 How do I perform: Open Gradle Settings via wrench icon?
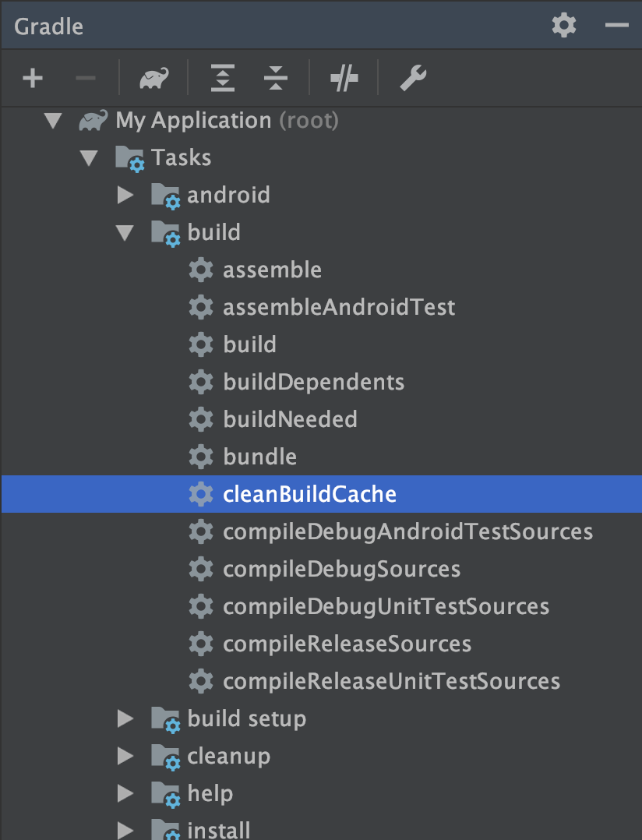pos(413,78)
